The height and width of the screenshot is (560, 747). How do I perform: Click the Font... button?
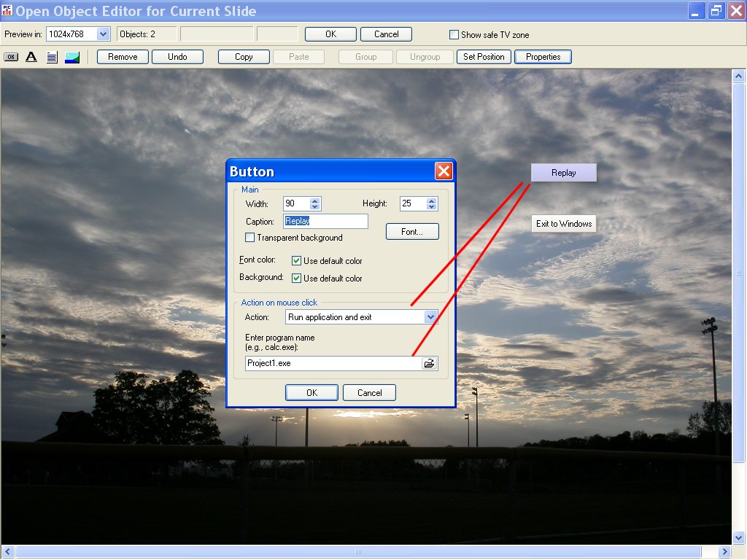(412, 232)
